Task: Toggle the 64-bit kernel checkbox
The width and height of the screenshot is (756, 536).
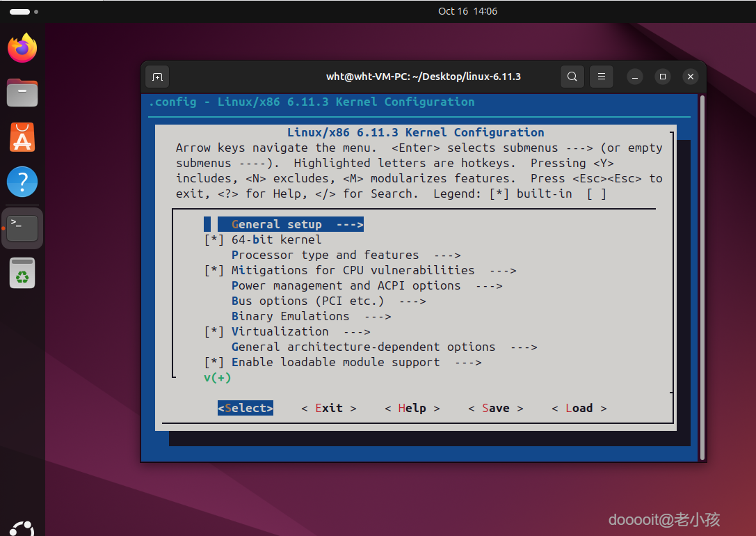Action: 214,239
